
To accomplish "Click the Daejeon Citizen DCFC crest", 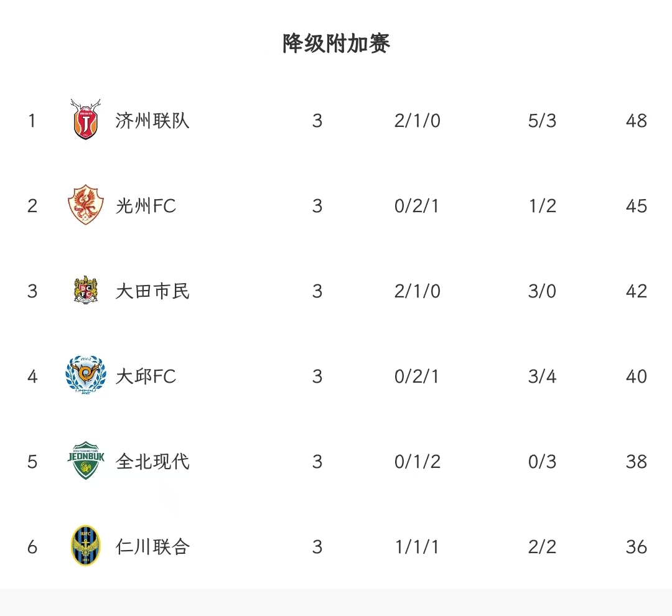I will (x=86, y=290).
